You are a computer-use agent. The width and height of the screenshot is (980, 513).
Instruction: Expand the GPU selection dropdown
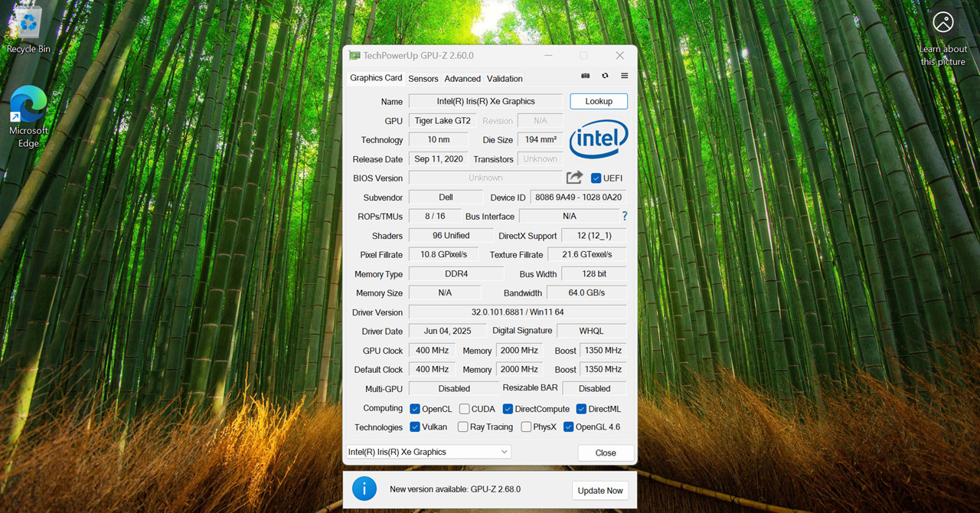429,452
